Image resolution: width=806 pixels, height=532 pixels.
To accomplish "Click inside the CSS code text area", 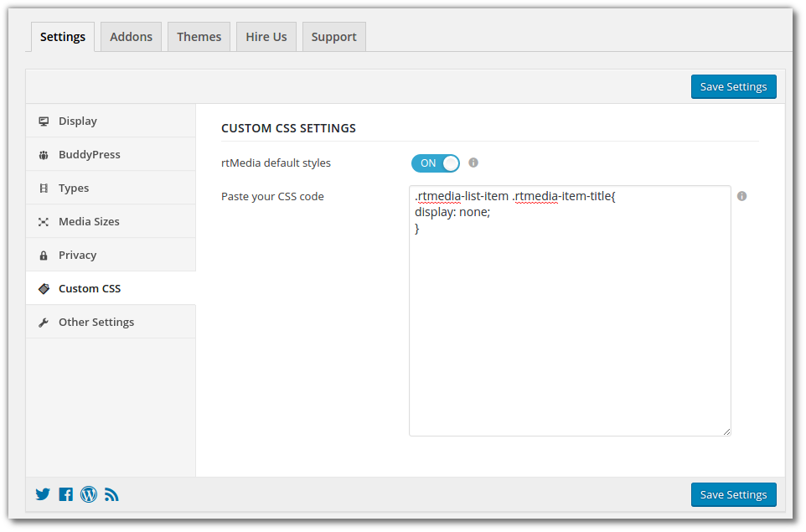I will (x=570, y=310).
